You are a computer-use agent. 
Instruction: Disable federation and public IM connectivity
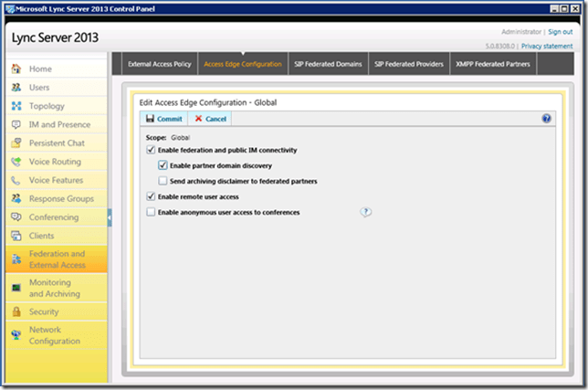151,150
